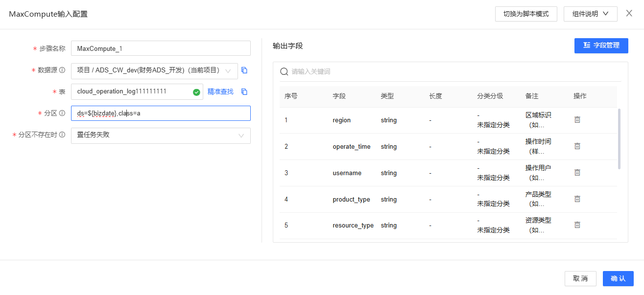Image resolution: width=644 pixels, height=295 pixels.
Task: Close the MaxCompute input config dialog
Action: tap(629, 13)
